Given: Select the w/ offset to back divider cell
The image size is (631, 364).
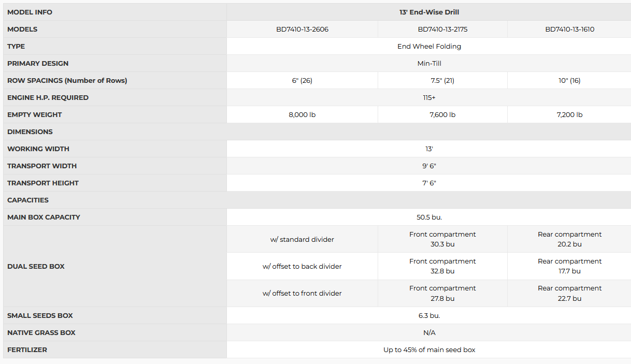Looking at the screenshot, I should click(302, 267).
